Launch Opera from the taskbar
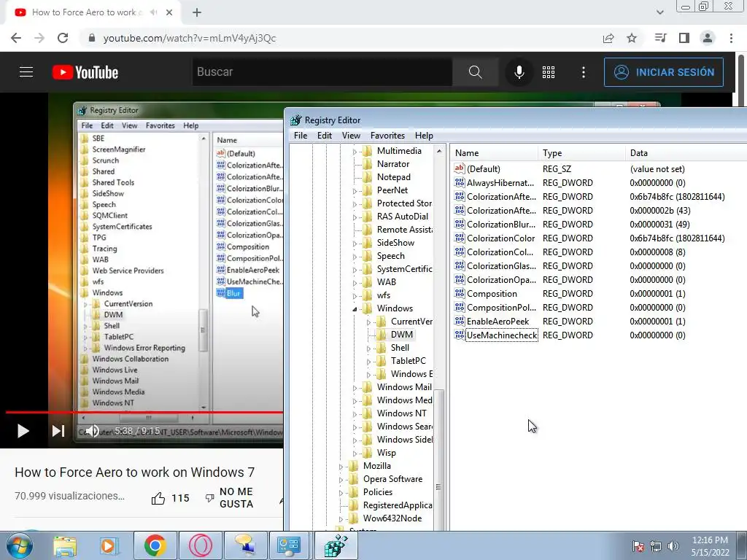Viewport: 747px width, 560px height. click(x=200, y=546)
